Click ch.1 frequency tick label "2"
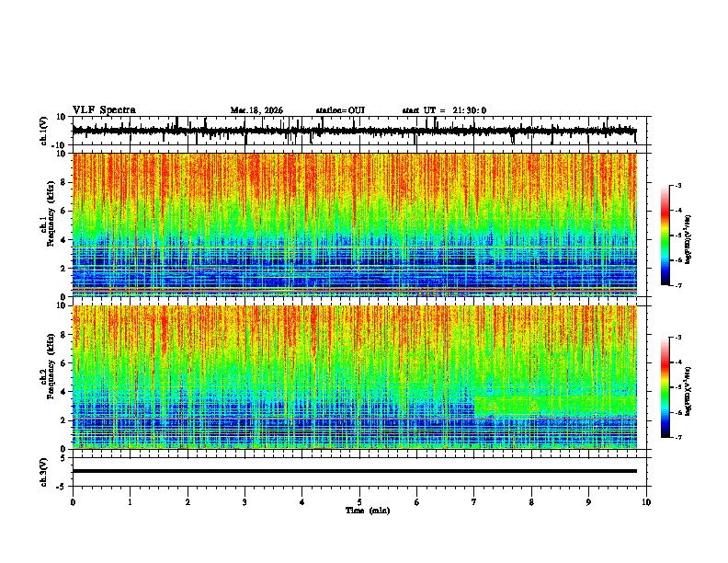Screen dimensions: 728x563 tap(63, 268)
